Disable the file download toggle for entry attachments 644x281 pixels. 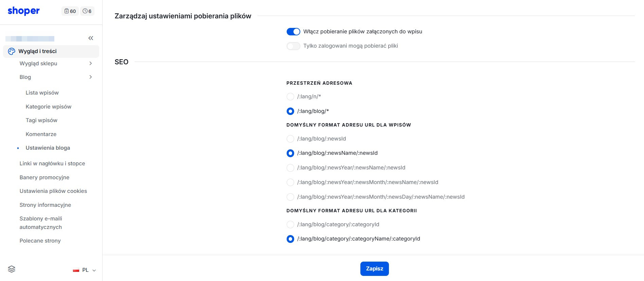(293, 32)
